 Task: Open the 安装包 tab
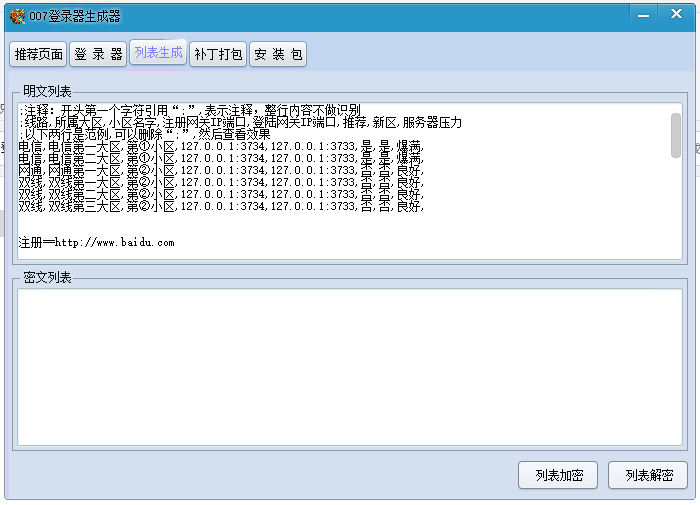278,54
